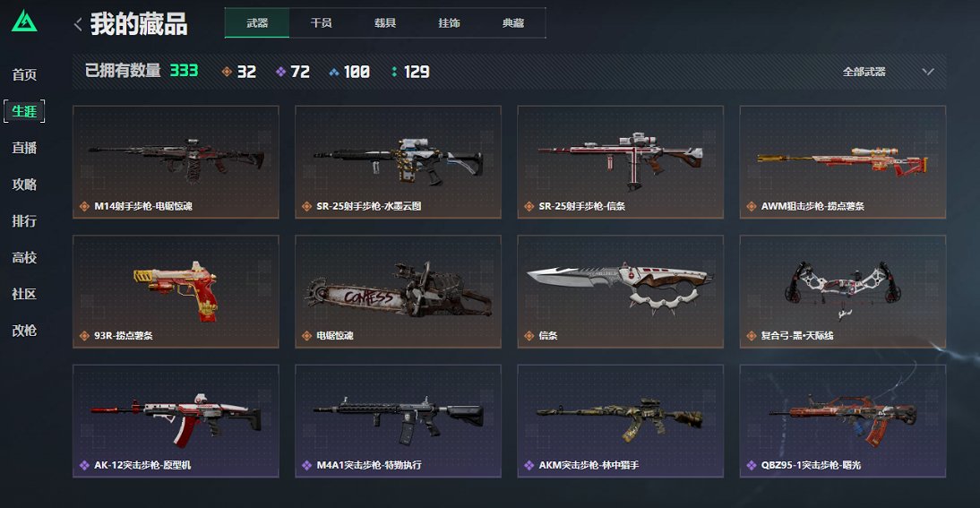980x508 pixels.
Task: Open the 挂饰 tab
Action: [x=449, y=23]
